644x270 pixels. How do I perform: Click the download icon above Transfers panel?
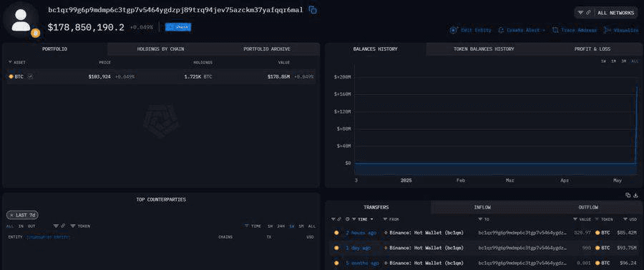coord(636,196)
